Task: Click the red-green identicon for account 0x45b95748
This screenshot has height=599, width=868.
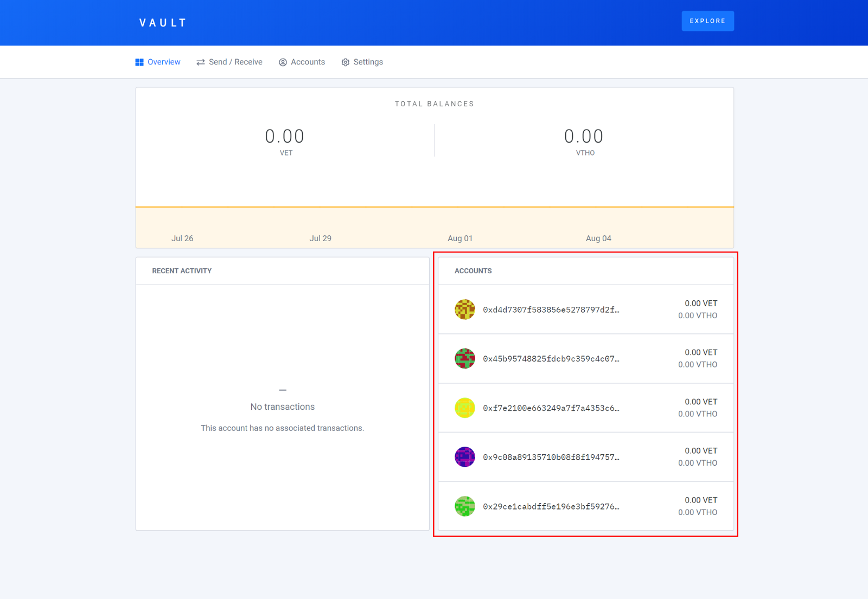Action: [x=464, y=358]
